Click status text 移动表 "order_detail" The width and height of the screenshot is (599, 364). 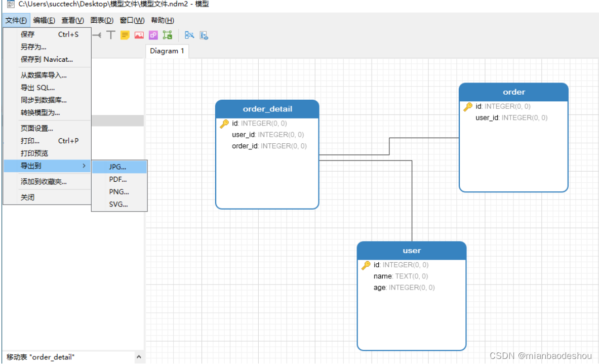pyautogui.click(x=41, y=357)
